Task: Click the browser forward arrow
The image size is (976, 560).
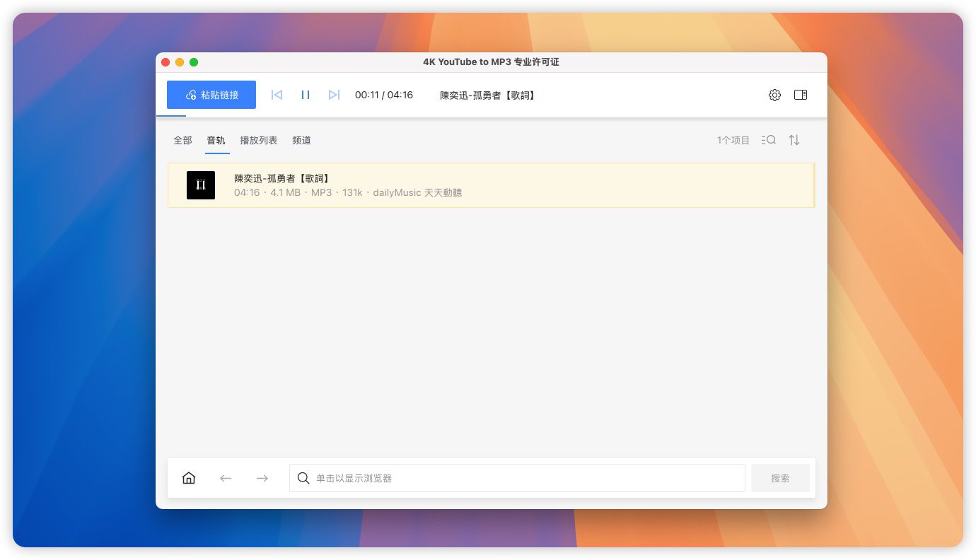Action: pos(262,478)
